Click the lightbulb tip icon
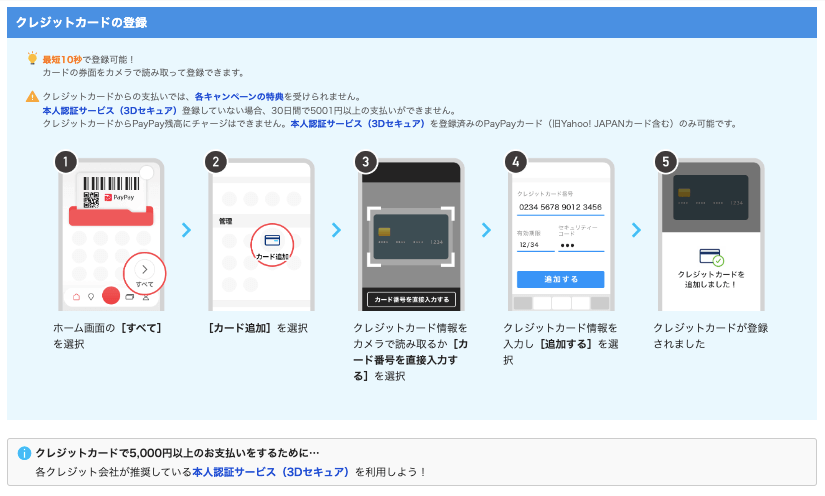 point(32,58)
